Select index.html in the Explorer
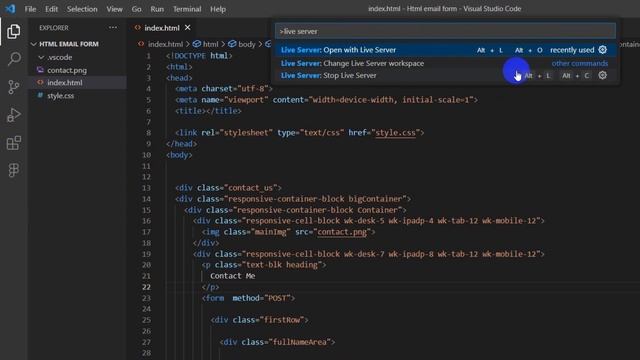Image resolution: width=640 pixels, height=360 pixels. [x=65, y=82]
